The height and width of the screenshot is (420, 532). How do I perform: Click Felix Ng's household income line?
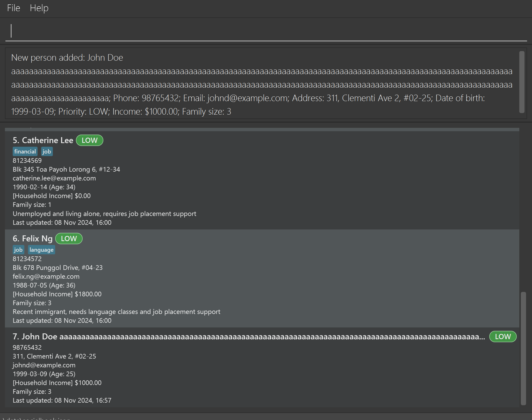[57, 294]
